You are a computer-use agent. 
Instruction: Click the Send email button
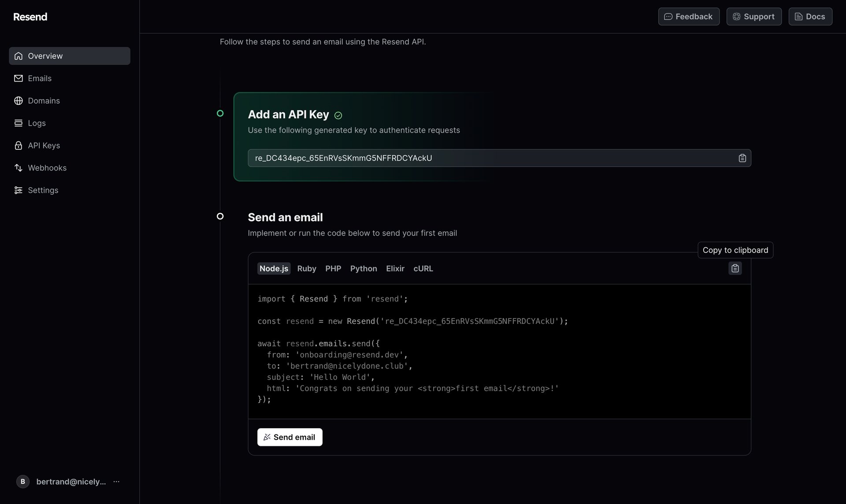pyautogui.click(x=289, y=437)
